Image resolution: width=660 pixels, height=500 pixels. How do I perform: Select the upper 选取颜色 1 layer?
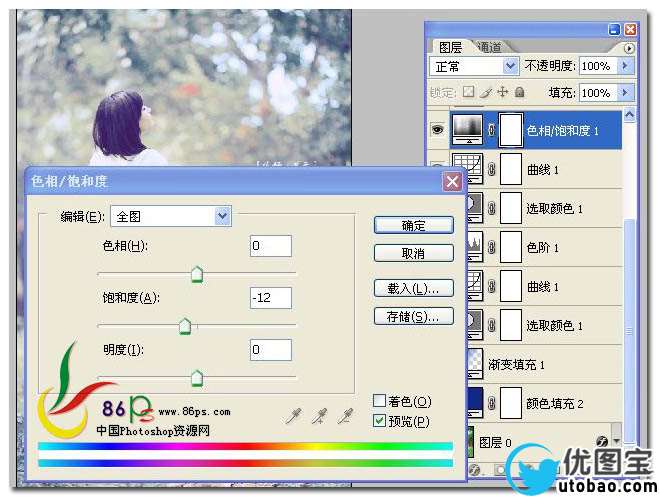click(x=543, y=208)
